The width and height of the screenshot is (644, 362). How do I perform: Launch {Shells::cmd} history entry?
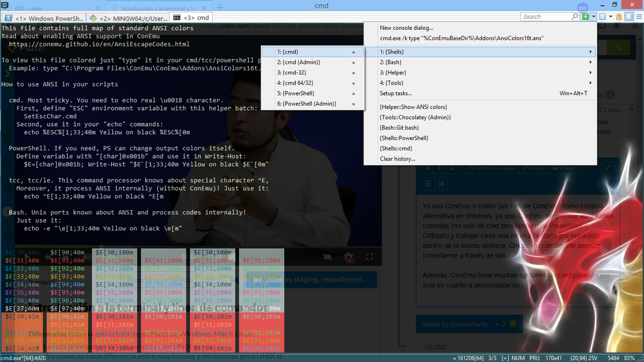click(480, 148)
